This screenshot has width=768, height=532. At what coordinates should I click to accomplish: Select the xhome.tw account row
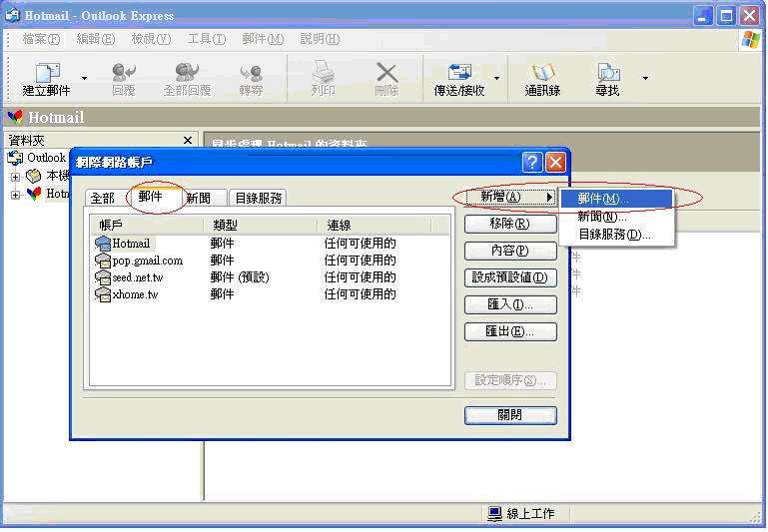(x=270, y=294)
